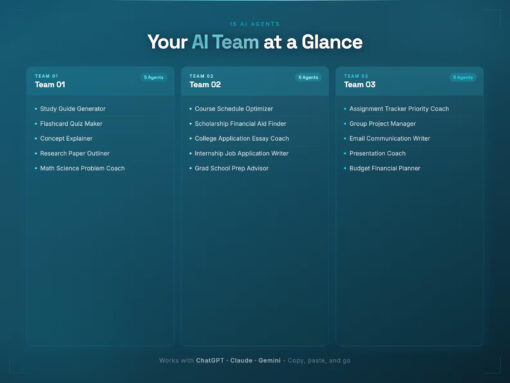Click the 5 Agents badge on Team 01
Image resolution: width=510 pixels, height=383 pixels.
(154, 77)
